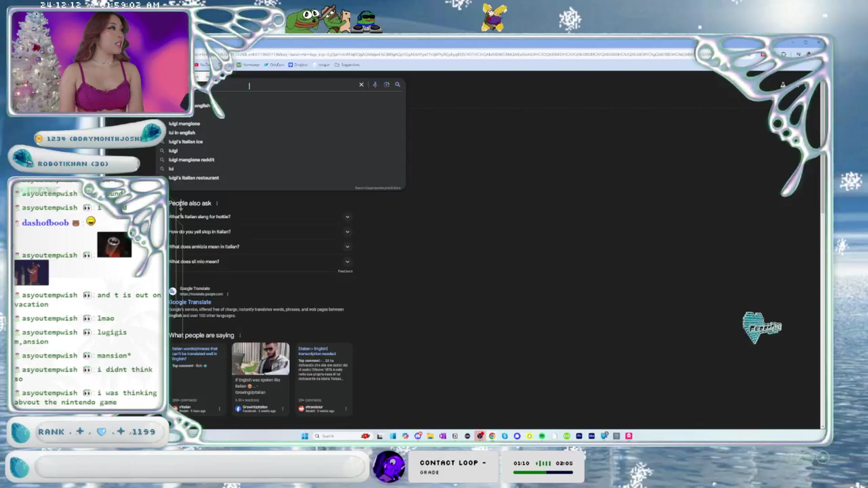
Task: Pick suggestion "luigi mangione"
Action: (x=184, y=123)
